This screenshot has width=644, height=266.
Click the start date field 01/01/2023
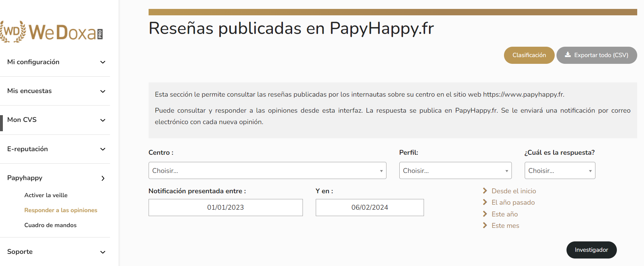225,208
